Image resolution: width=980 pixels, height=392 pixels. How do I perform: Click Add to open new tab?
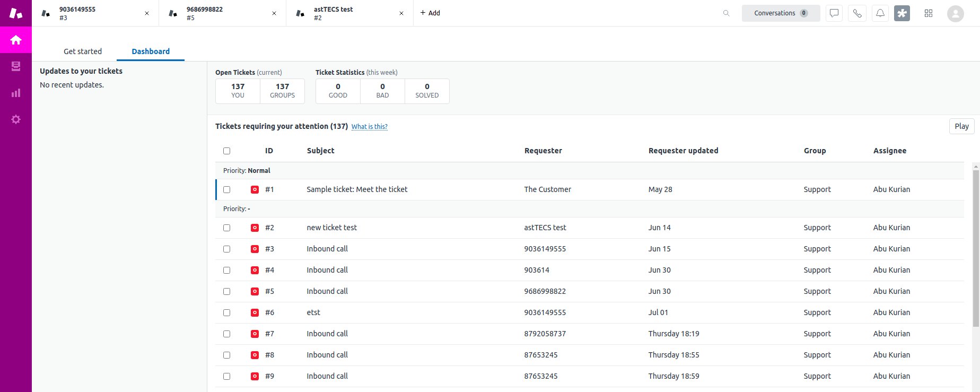coord(430,13)
